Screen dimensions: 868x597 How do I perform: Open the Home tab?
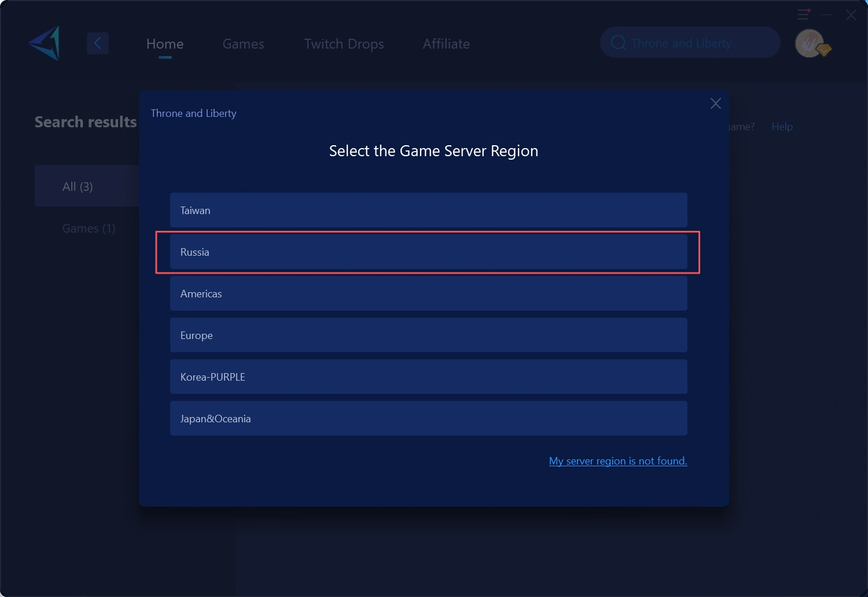pyautogui.click(x=165, y=44)
